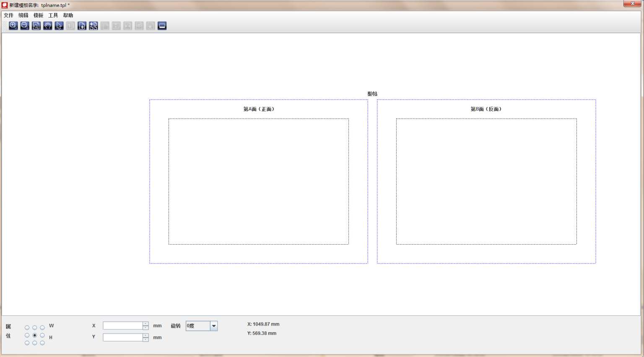The width and height of the screenshot is (644, 357).
Task: Select the bottom-center anchor radio button
Action: click(x=35, y=343)
